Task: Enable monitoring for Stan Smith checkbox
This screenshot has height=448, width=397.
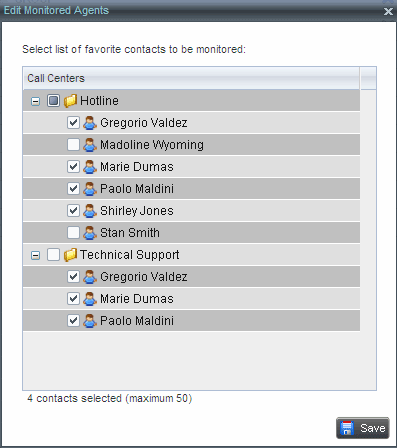Action: (73, 233)
